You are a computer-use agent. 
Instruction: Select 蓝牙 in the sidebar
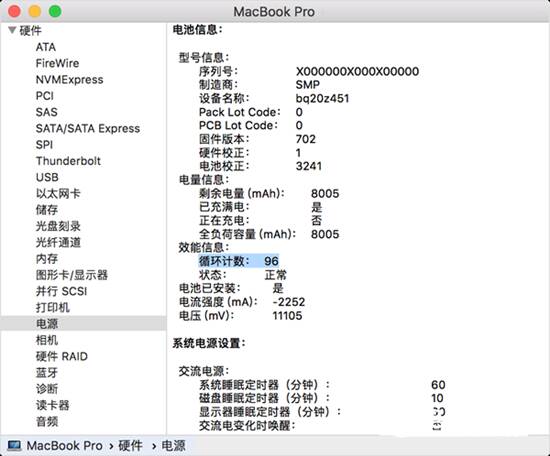(47, 373)
